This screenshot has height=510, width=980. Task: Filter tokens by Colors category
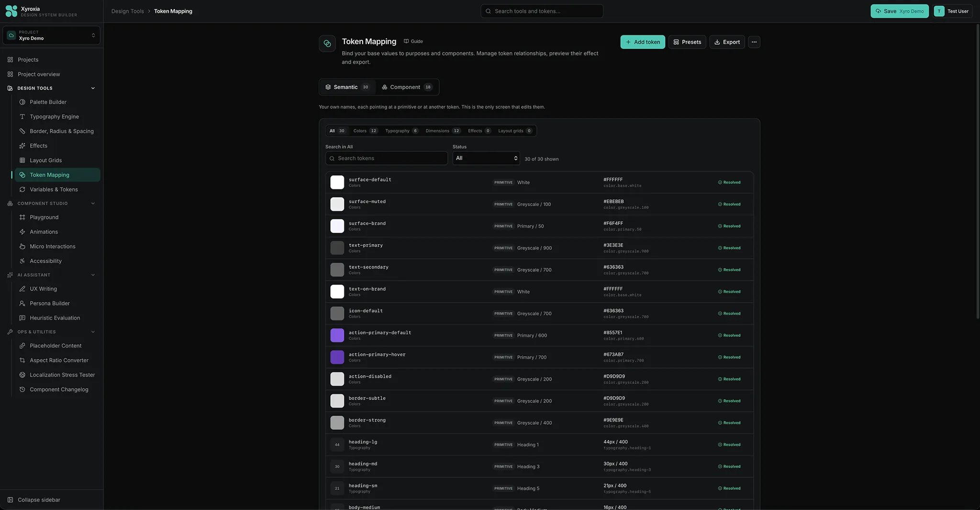click(x=365, y=131)
